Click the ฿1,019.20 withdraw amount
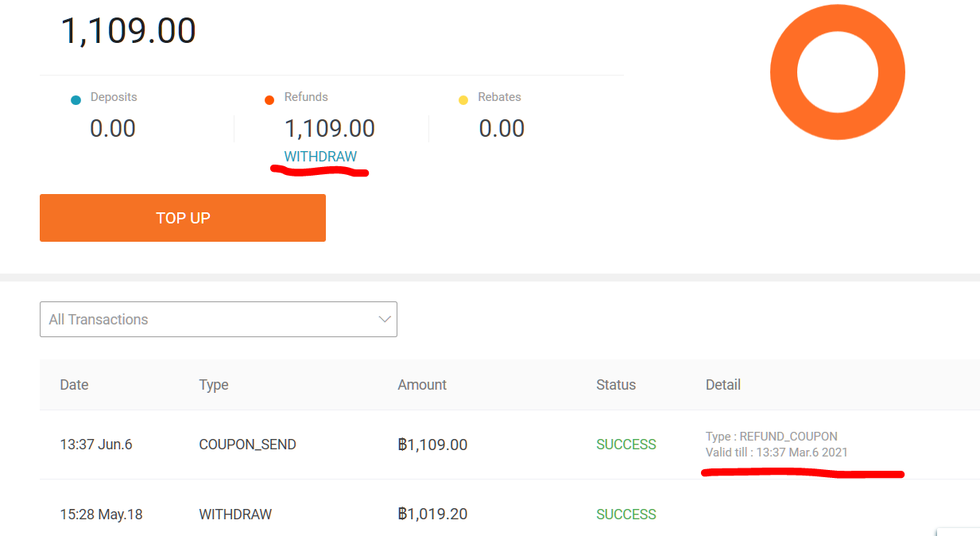This screenshot has width=980, height=536. [x=432, y=515]
